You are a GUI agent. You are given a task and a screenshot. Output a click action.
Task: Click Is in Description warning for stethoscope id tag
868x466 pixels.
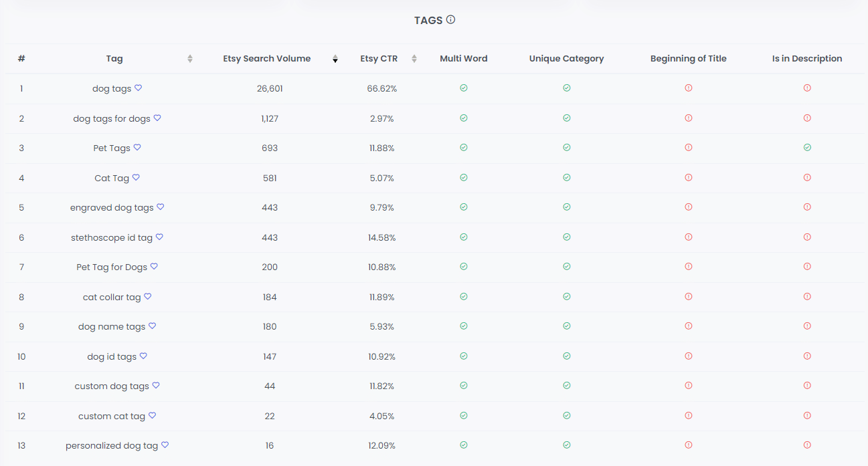(x=807, y=237)
